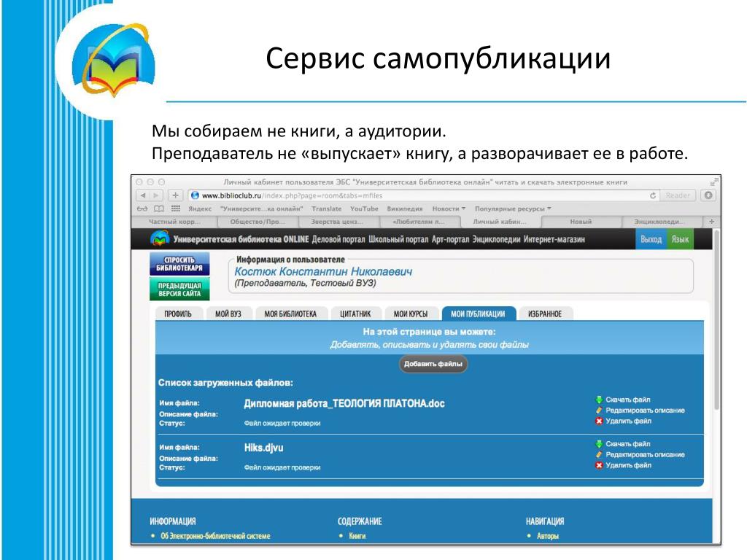Click the Книги footer link

[x=357, y=536]
